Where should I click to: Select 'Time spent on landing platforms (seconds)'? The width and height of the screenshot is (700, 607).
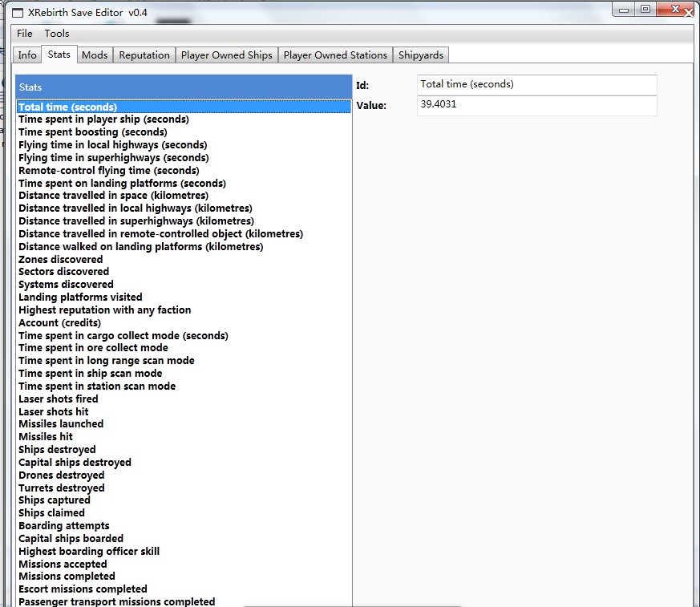click(x=184, y=183)
